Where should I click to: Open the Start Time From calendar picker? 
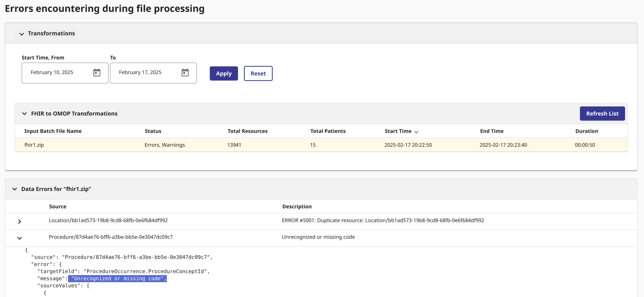click(x=97, y=73)
